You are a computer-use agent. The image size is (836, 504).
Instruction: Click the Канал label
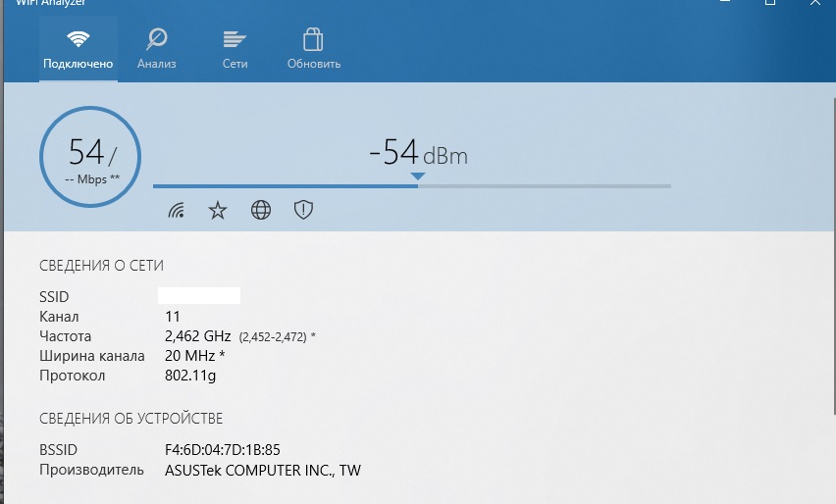pyautogui.click(x=59, y=317)
